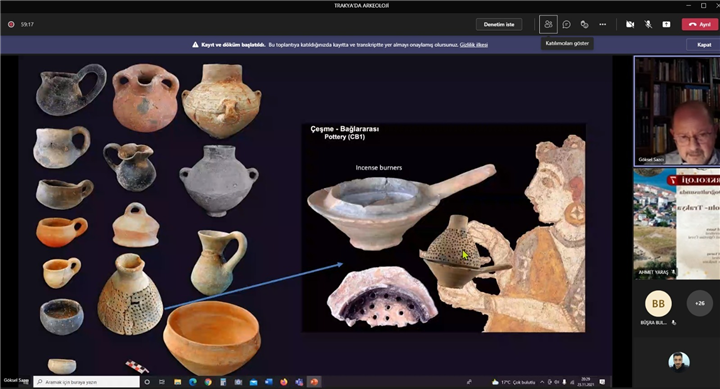Click the 'Incense burners' label on slide
This screenshot has width=720, height=389.
pos(378,168)
